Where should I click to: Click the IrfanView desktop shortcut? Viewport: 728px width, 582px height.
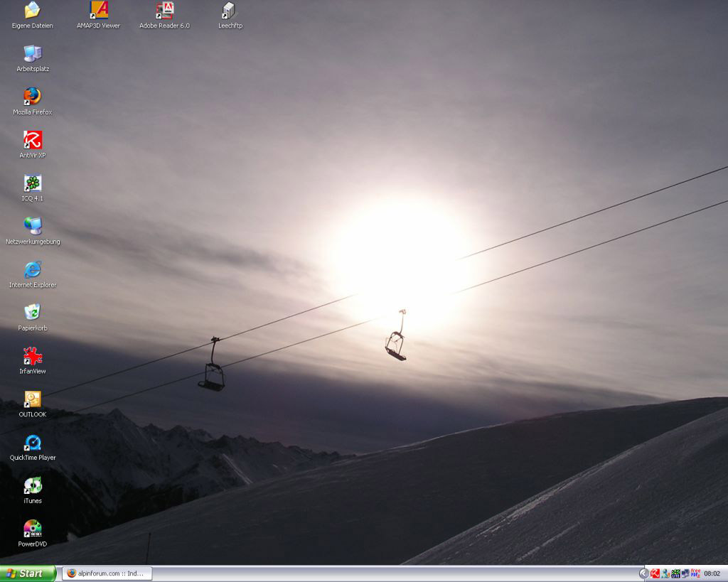33,356
